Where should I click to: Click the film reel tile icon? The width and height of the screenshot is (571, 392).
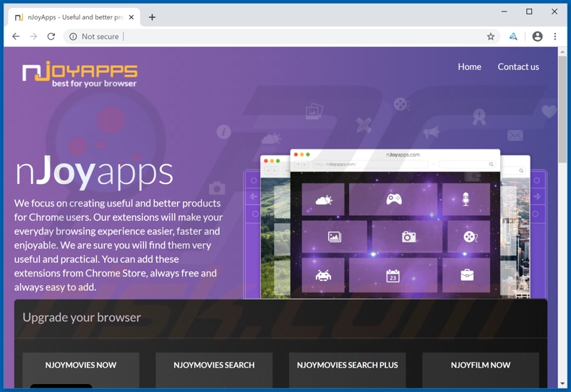pyautogui.click(x=470, y=237)
